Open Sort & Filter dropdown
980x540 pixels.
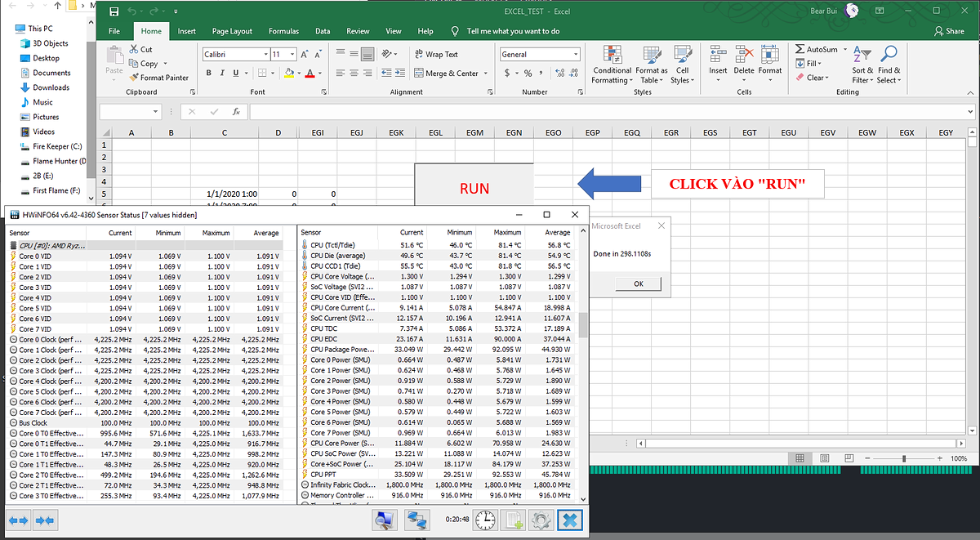862,64
